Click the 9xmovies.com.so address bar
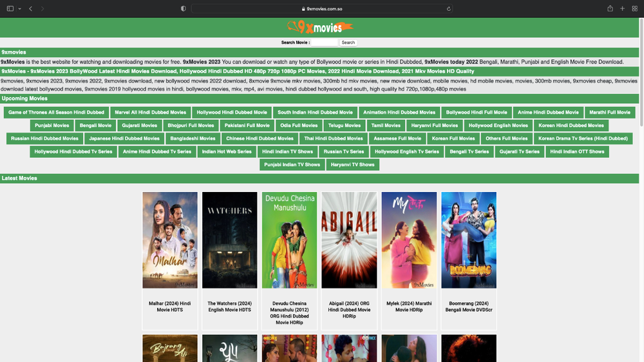 [322, 8]
